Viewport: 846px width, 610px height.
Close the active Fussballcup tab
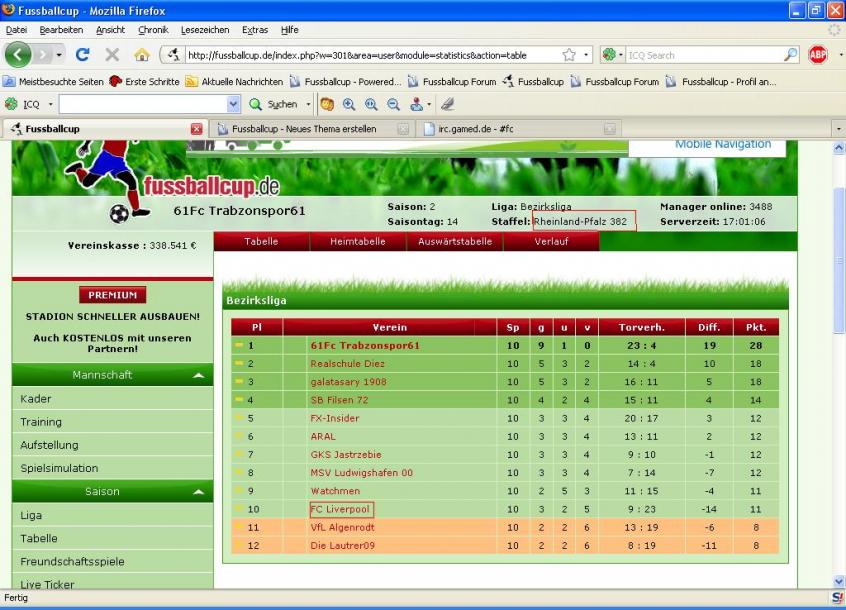[196, 129]
